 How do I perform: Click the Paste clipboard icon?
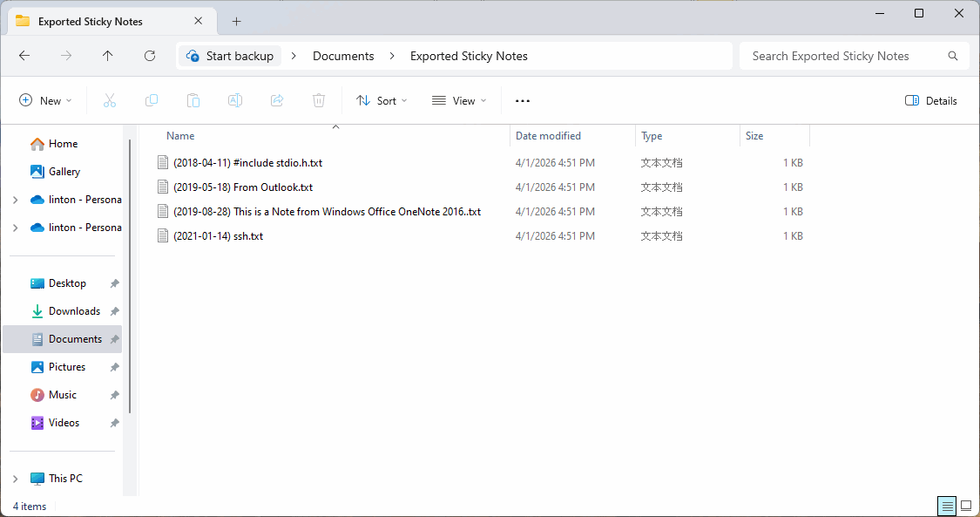pyautogui.click(x=193, y=101)
